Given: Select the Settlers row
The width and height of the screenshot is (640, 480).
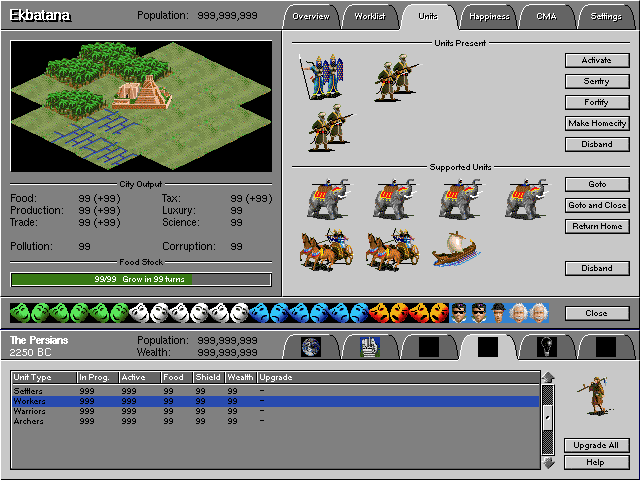Looking at the screenshot, I should (276, 391).
